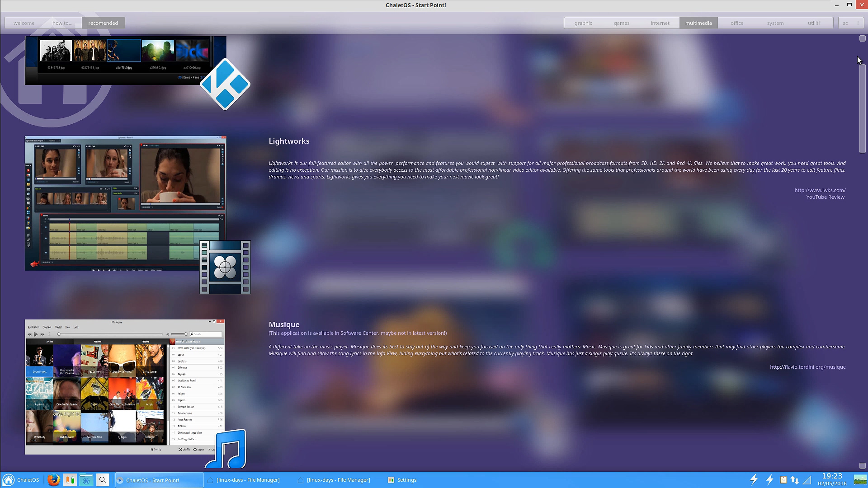Click the signal-strength triangle tray icon
Screen dimensions: 868x488
pyautogui.click(x=807, y=480)
